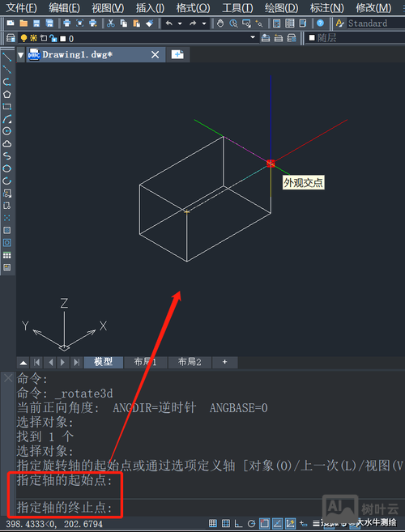Switch to the 布局2 layout tab
This screenshot has width=405, height=532.
[x=190, y=362]
